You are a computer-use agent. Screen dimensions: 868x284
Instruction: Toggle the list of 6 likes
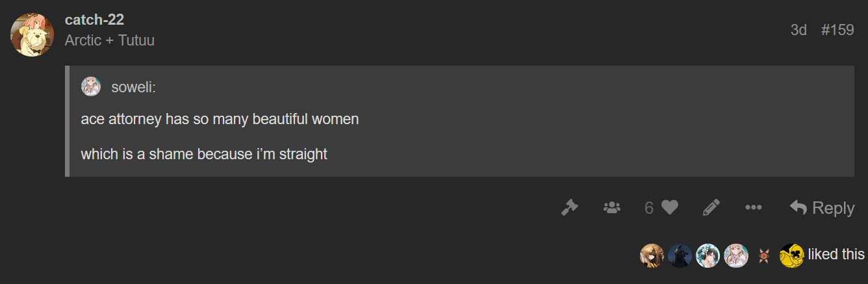click(x=648, y=208)
